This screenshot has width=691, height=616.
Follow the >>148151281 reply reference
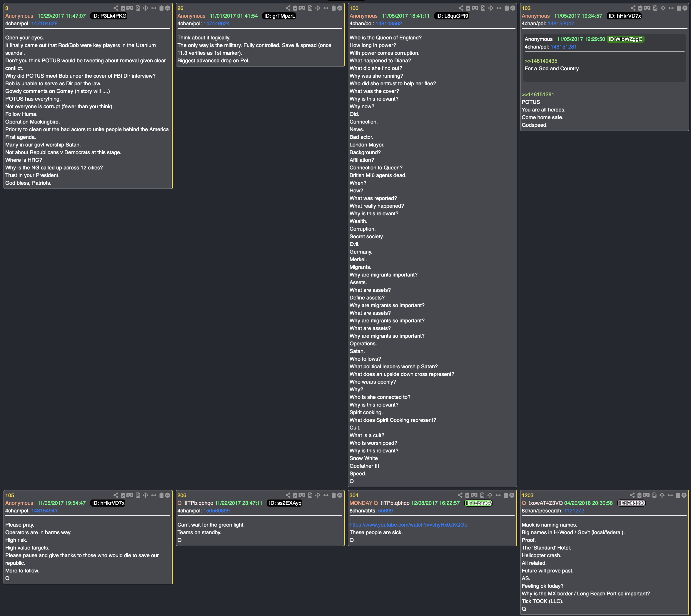(538, 94)
